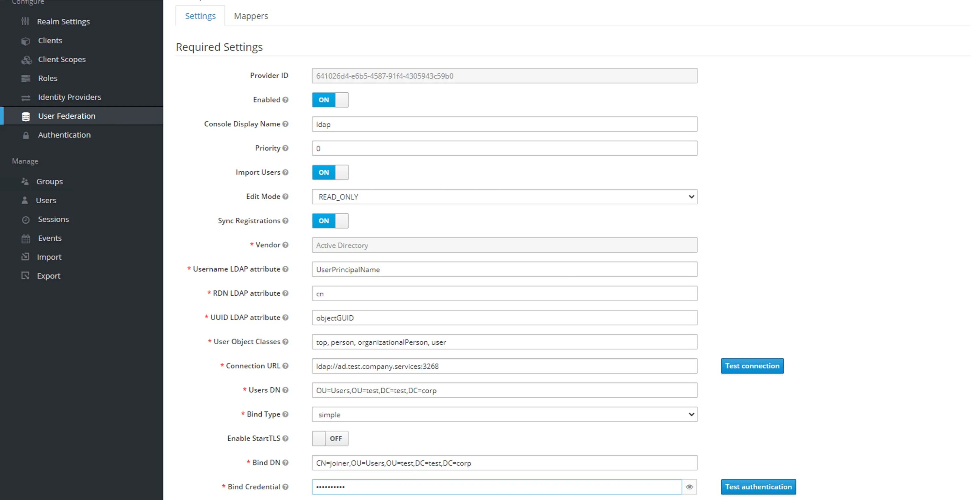Click the Identity Providers sidebar icon
The height and width of the screenshot is (500, 980).
coord(25,97)
